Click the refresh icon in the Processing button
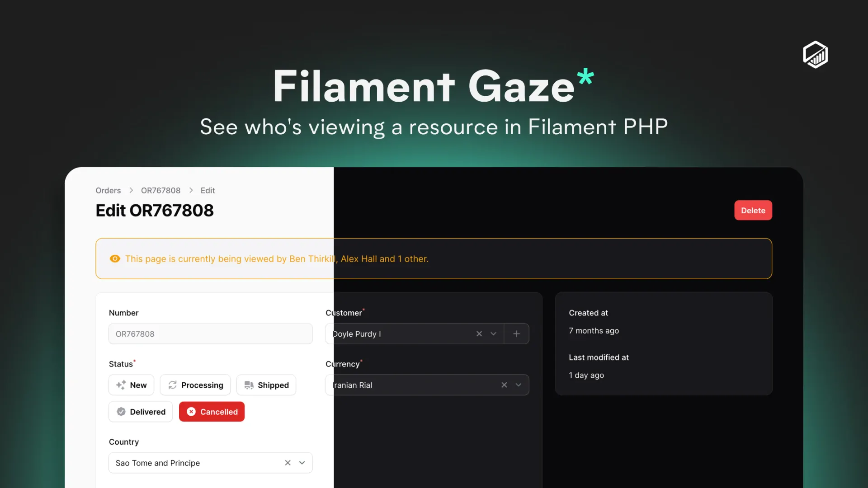 coord(173,385)
